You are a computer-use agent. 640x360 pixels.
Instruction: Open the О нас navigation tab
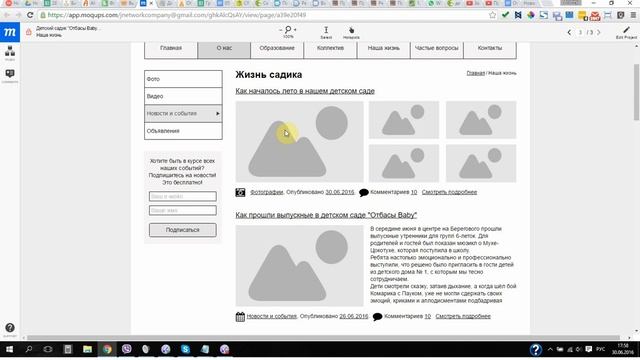224,49
